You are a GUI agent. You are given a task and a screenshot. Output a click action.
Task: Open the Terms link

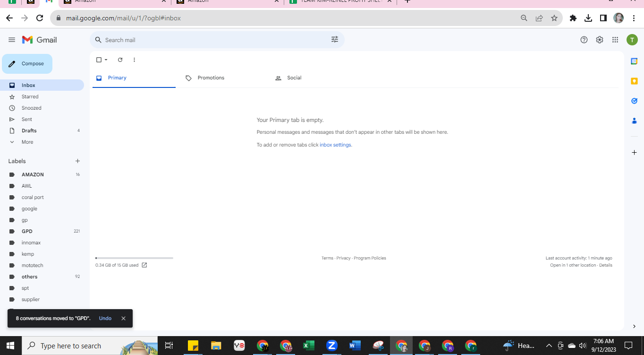(327, 258)
